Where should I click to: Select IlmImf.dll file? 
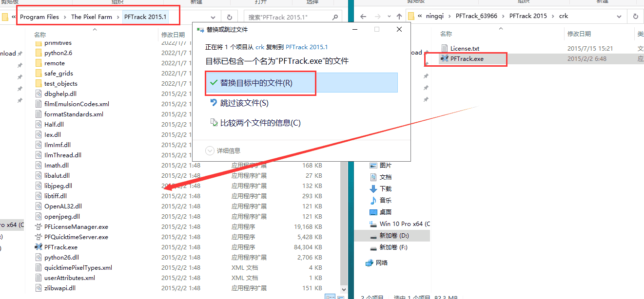click(58, 145)
